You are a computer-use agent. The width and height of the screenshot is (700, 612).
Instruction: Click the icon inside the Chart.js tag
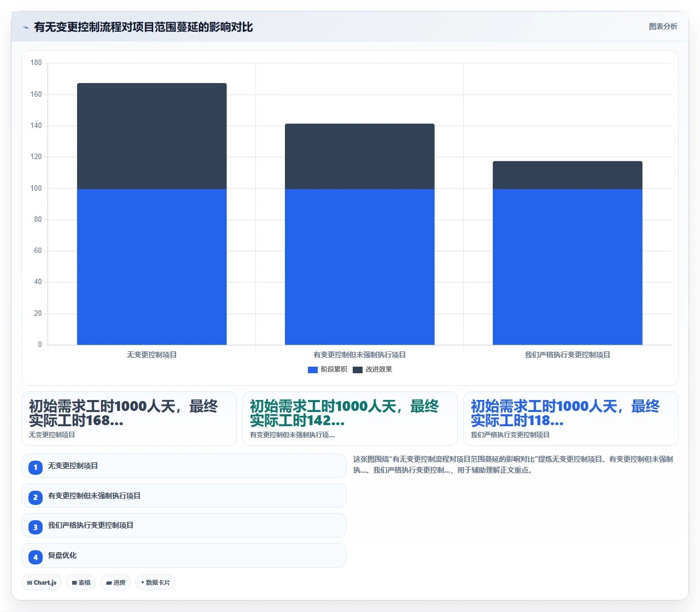coord(30,583)
